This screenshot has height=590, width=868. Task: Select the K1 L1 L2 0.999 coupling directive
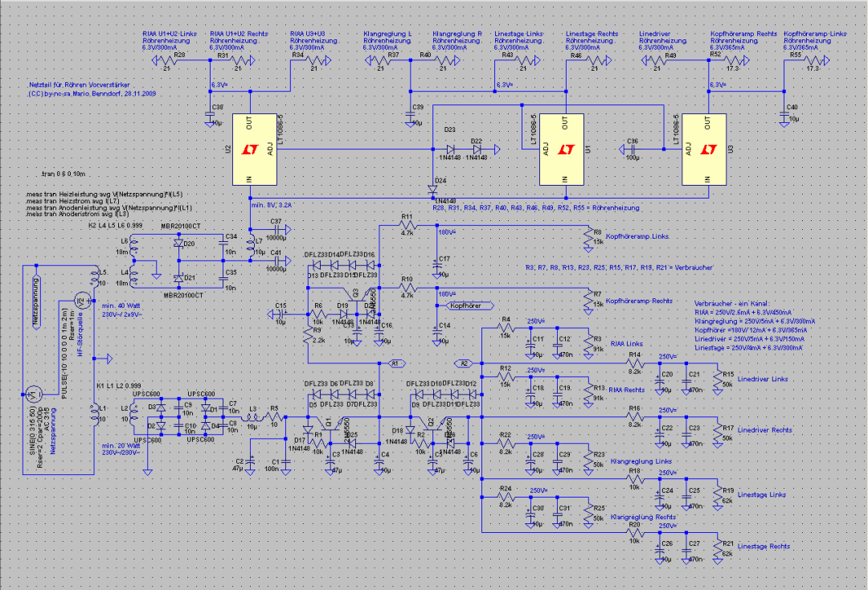[x=118, y=386]
